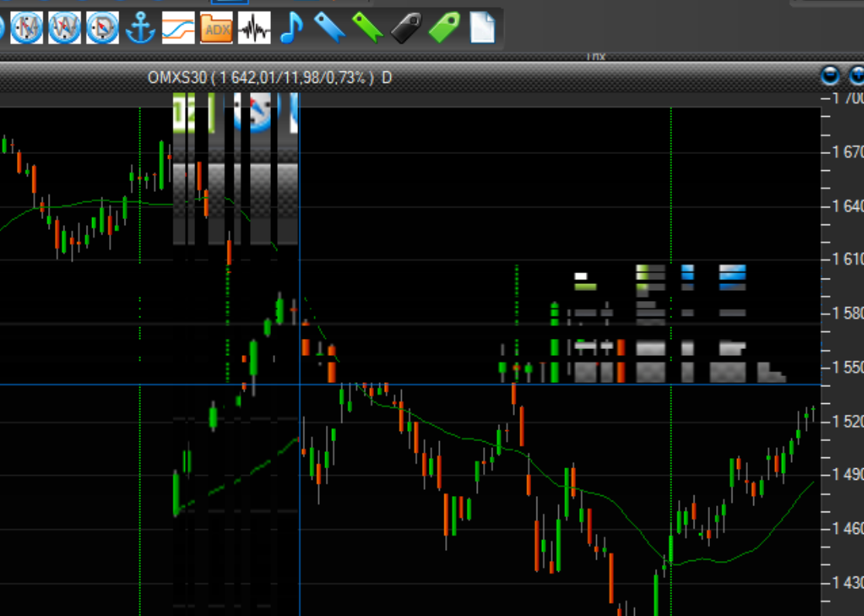This screenshot has height=616, width=864.
Task: Click the blue anchor icon
Action: tap(140, 29)
